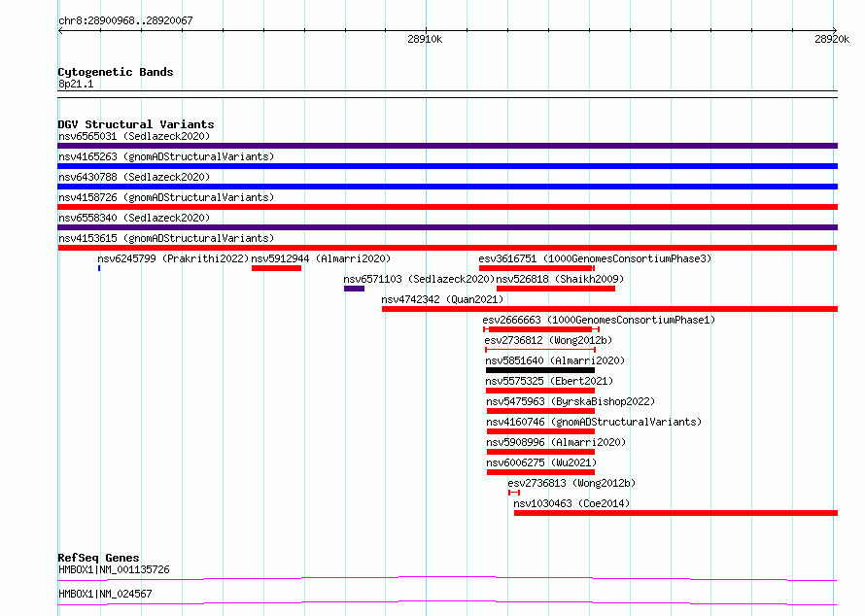Select the red nsv5912944 variant bar

pyautogui.click(x=276, y=268)
